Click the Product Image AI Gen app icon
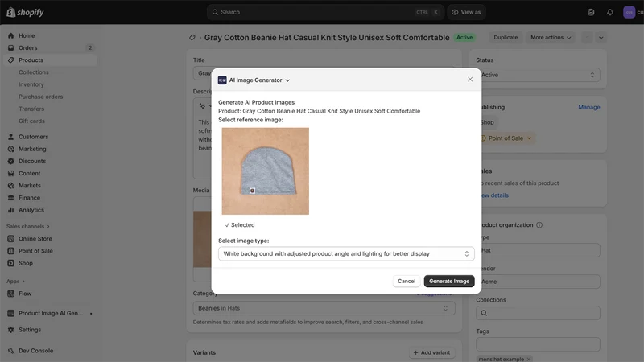The height and width of the screenshot is (362, 644). [x=11, y=313]
